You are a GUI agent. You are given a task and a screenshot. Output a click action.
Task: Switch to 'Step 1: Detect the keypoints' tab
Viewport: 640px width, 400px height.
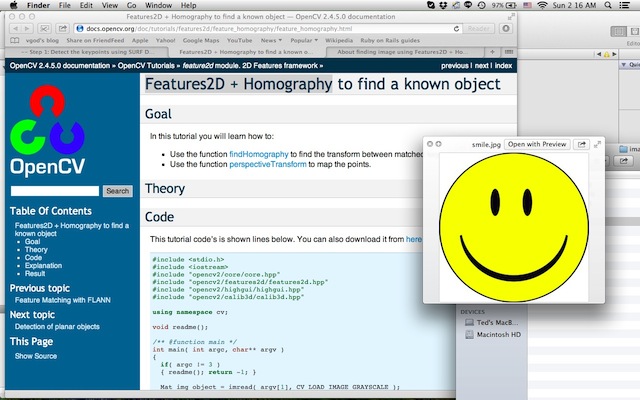(87, 52)
